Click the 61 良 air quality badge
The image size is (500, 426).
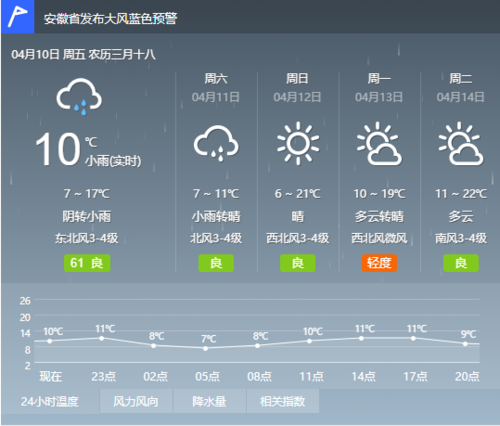(x=87, y=263)
